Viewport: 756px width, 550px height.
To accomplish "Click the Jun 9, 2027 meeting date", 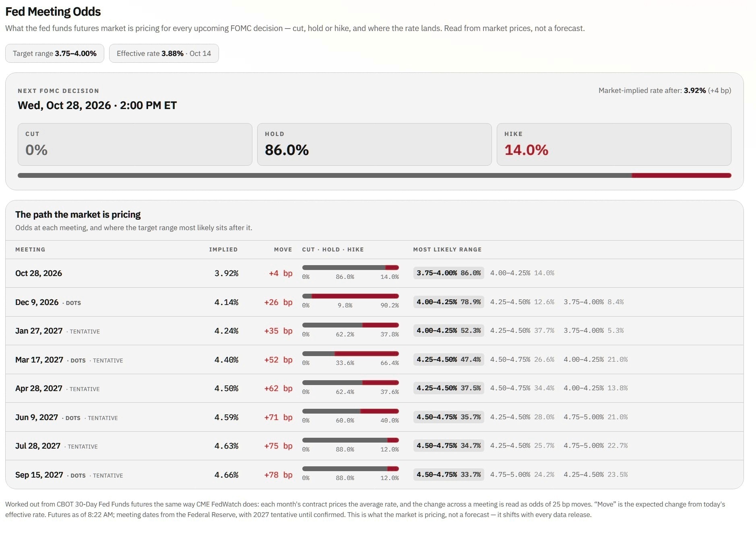I will coord(37,417).
